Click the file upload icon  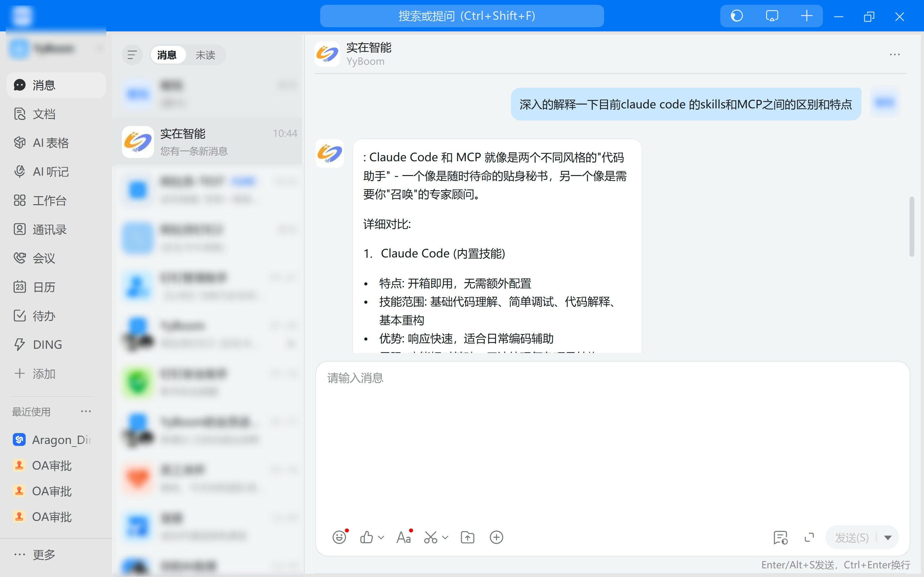pos(467,537)
